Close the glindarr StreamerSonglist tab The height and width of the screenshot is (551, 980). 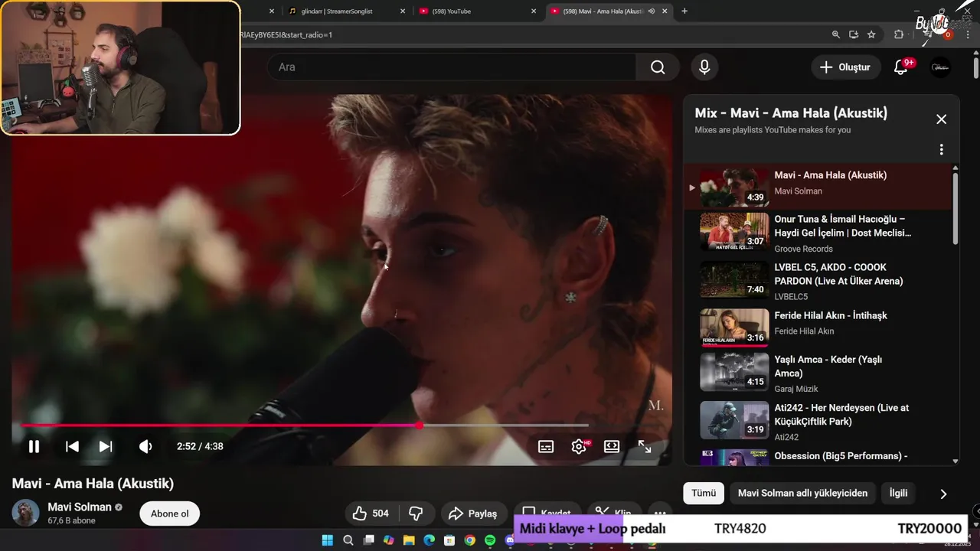click(403, 11)
